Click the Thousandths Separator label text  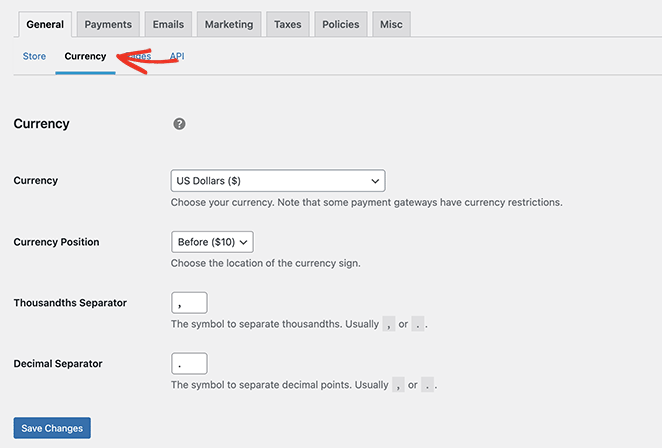click(70, 303)
